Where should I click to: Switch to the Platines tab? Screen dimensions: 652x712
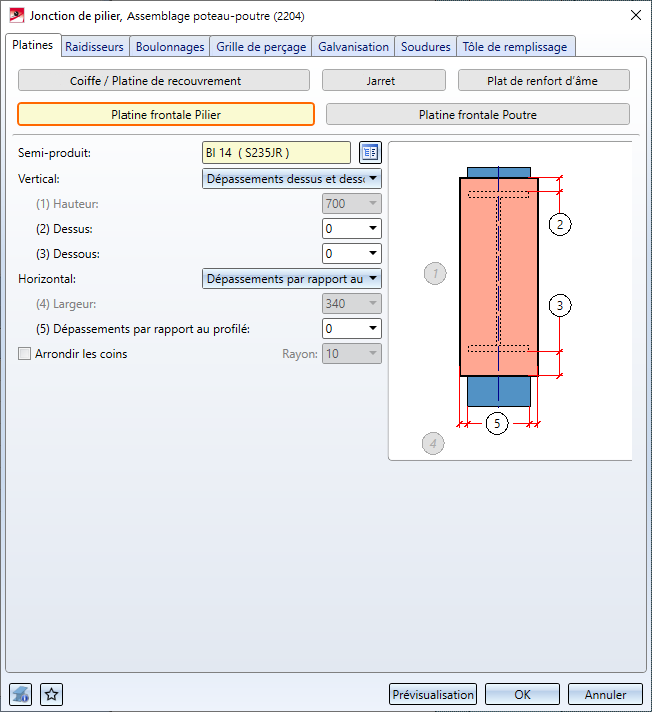pos(33,45)
